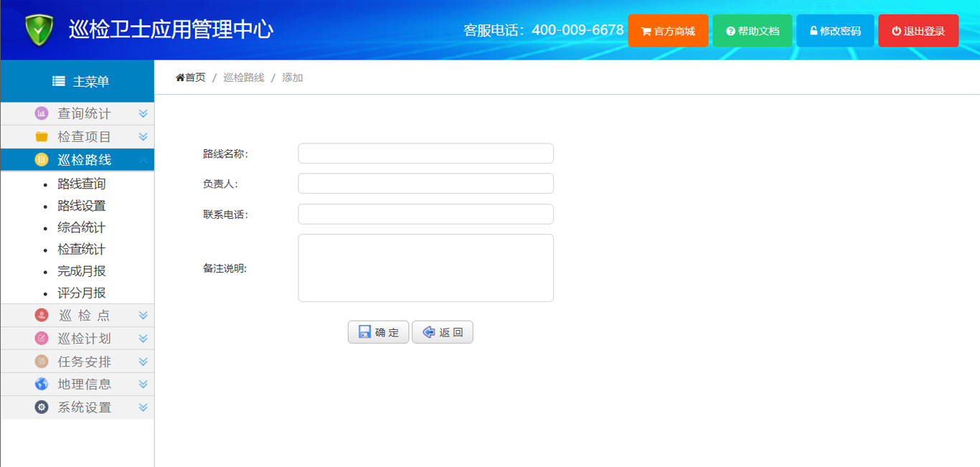Open the 官方商城 orange button
This screenshot has height=467, width=980.
coord(668,31)
